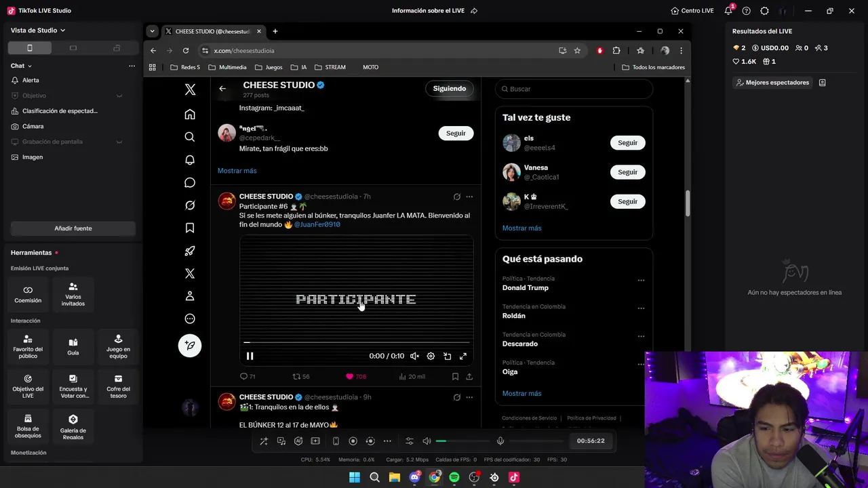Follow Vanesa in suggestions

click(627, 172)
